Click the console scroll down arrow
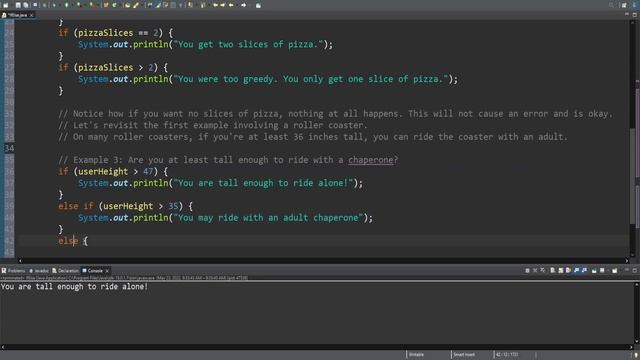 point(637,341)
